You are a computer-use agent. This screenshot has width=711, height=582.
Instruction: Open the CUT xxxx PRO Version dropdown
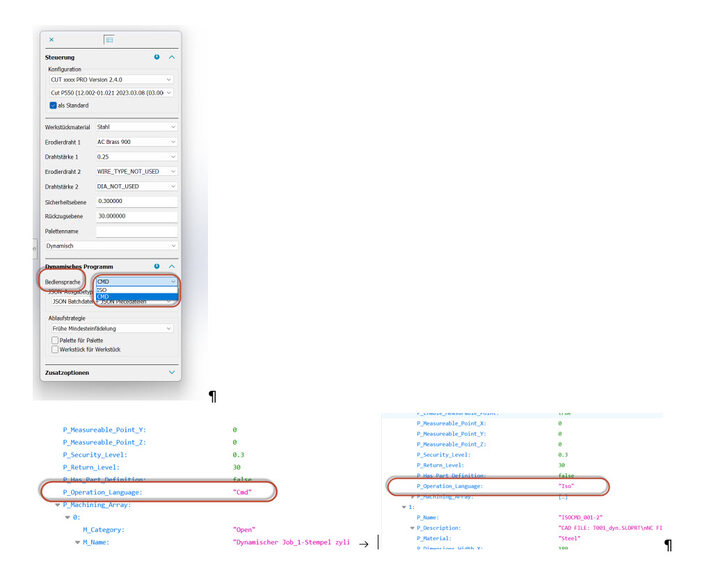[x=111, y=79]
